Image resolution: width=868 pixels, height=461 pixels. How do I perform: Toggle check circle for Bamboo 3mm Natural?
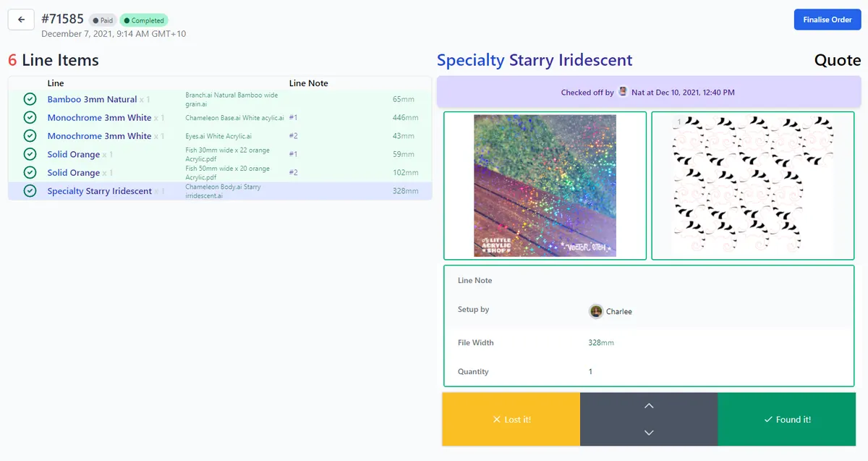[30, 99]
